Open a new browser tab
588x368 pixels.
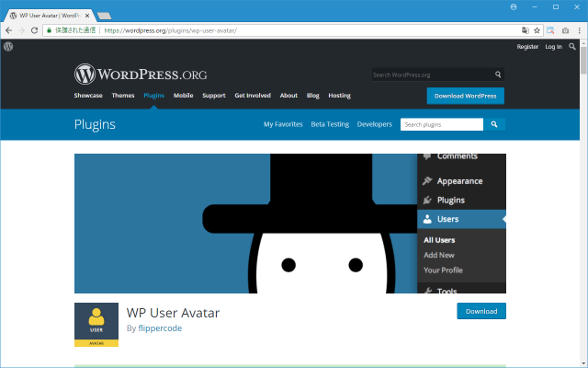[x=104, y=16]
